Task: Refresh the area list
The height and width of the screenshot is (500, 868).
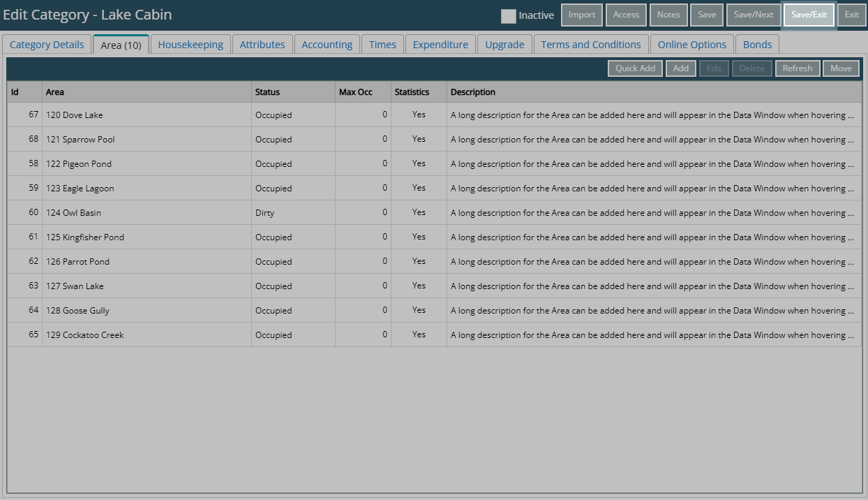Action: coord(798,68)
